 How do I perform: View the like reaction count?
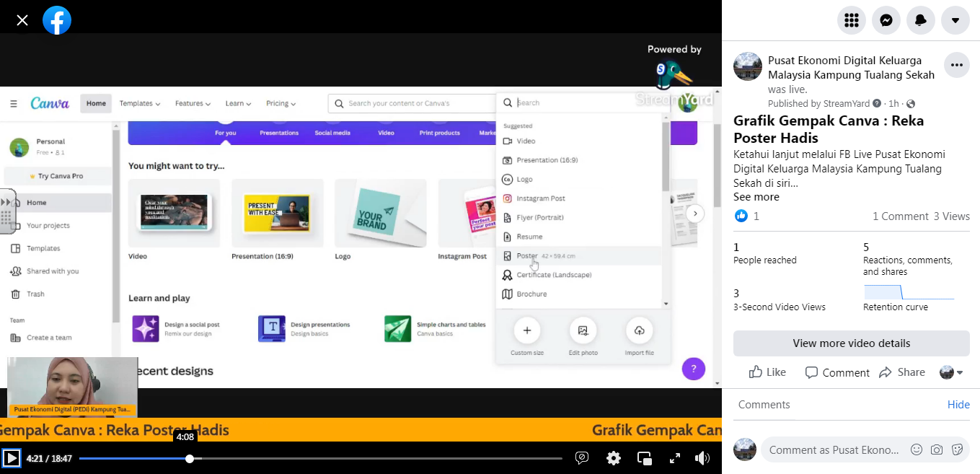pos(747,216)
